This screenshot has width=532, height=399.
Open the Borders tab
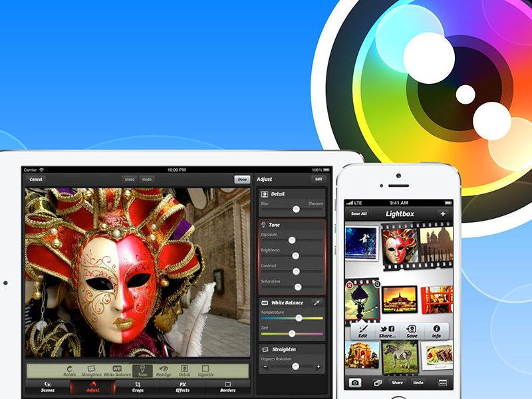coord(227,387)
